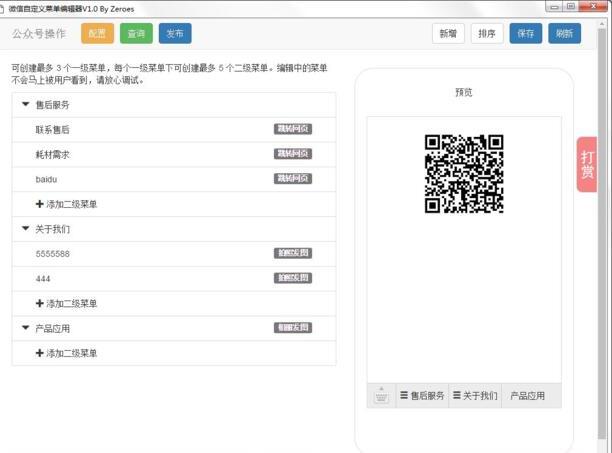This screenshot has width=612, height=453.
Task: Click the type badge on 5555588 row
Action: coord(293,253)
